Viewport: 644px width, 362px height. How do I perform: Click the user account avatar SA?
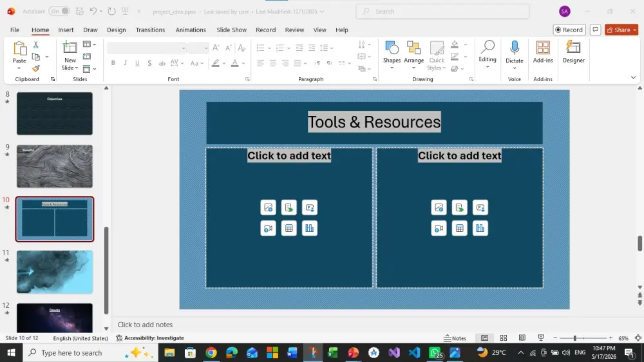[565, 12]
